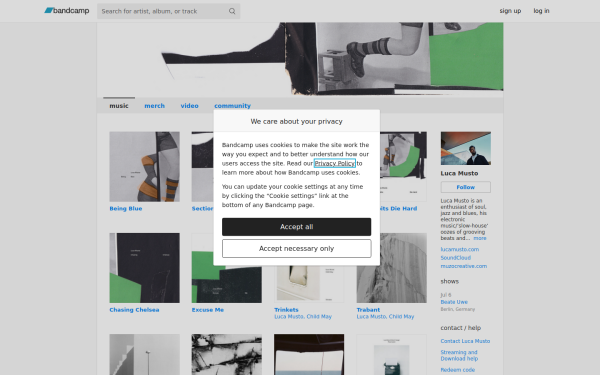Switch to the merch tab
Image resolution: width=600 pixels, height=375 pixels.
click(155, 106)
